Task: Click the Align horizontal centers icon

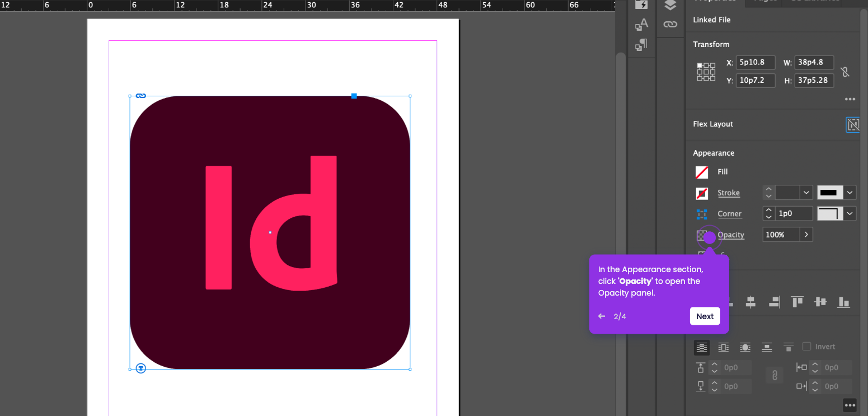Action: (750, 302)
